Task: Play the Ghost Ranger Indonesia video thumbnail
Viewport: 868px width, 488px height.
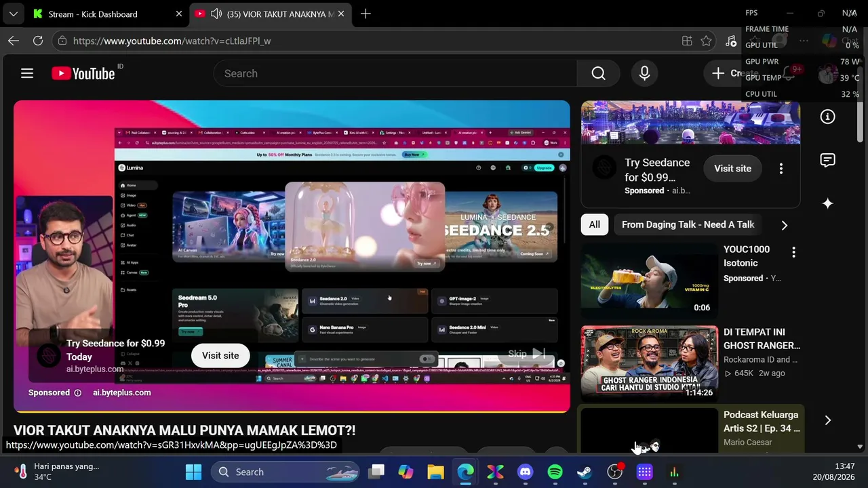Action: [x=649, y=364]
